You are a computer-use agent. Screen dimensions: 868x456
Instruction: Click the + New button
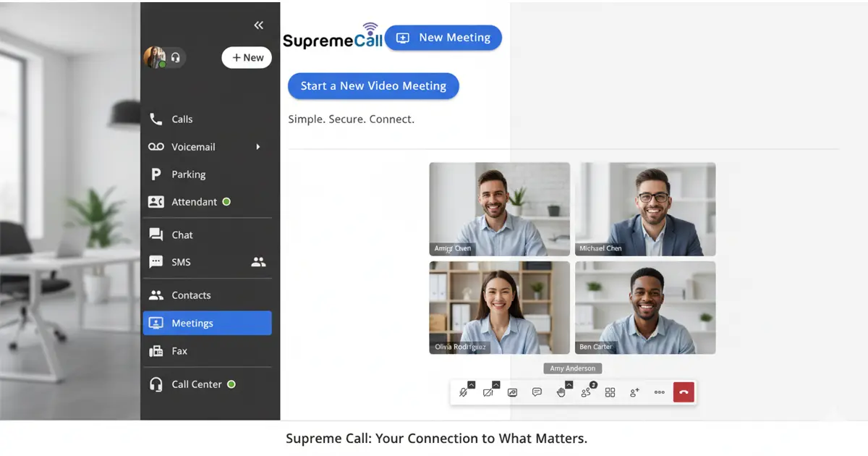[x=247, y=58]
